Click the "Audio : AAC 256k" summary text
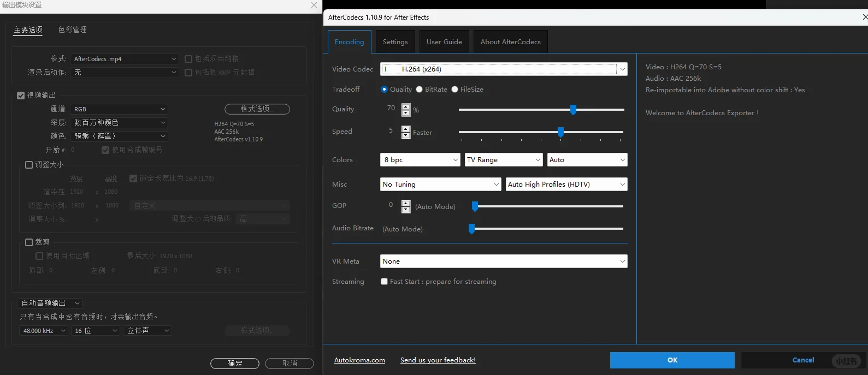The width and height of the screenshot is (868, 375). (673, 79)
